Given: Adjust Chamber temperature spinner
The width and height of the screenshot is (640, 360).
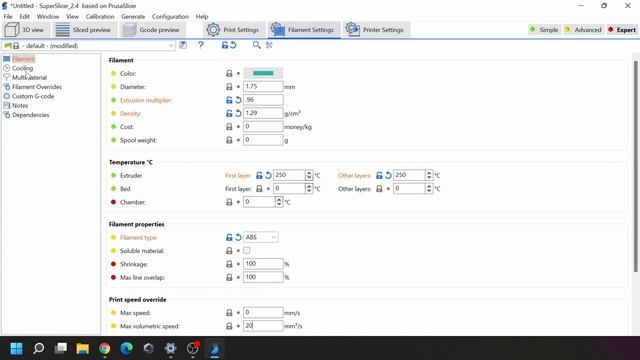Looking at the screenshot, I should [279, 202].
